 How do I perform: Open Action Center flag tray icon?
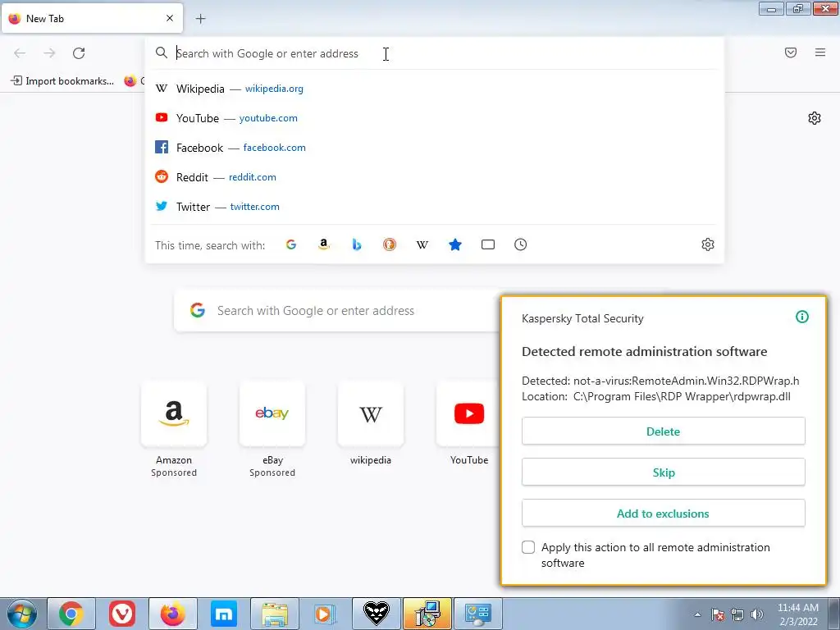point(717,614)
